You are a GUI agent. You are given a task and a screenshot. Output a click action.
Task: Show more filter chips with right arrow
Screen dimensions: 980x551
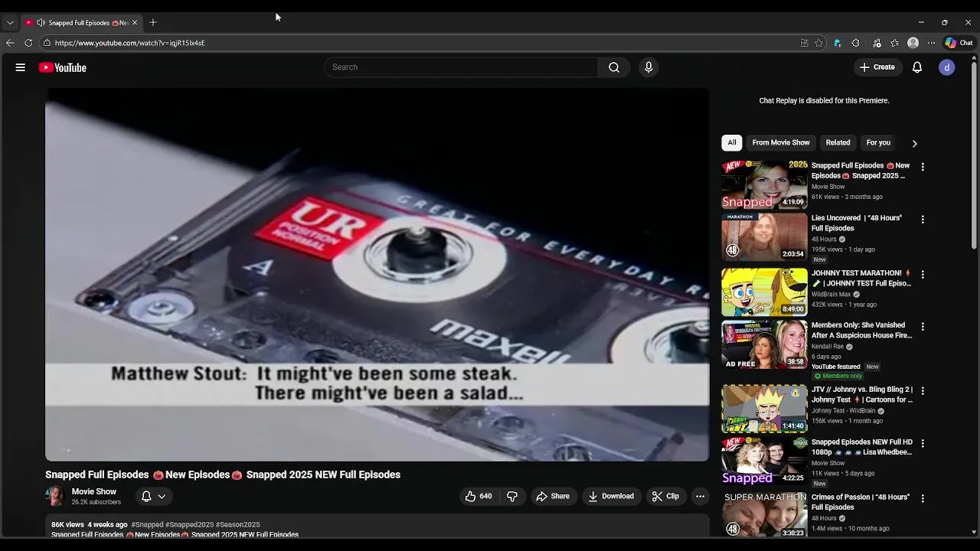coord(914,143)
